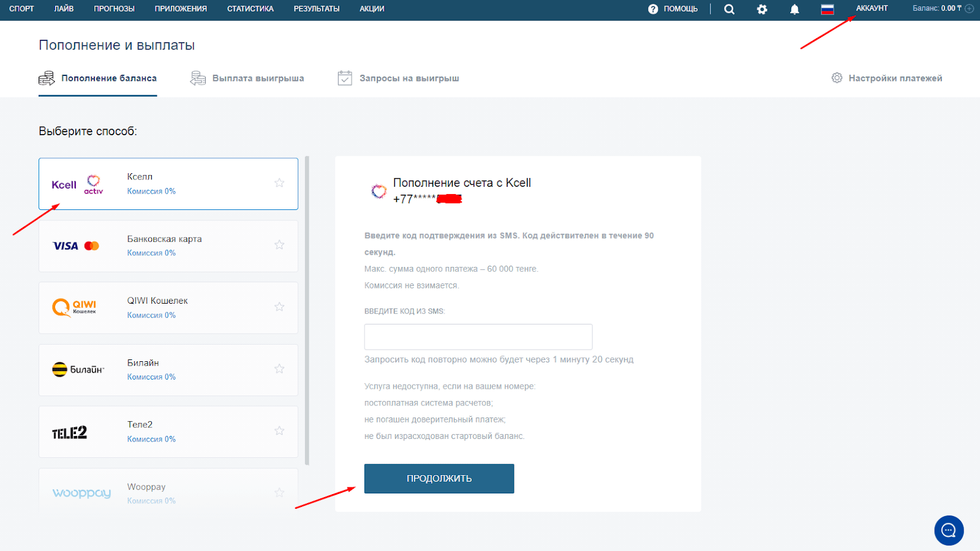Viewport: 980px width, 551px height.
Task: Click the help question mark icon
Action: click(653, 9)
